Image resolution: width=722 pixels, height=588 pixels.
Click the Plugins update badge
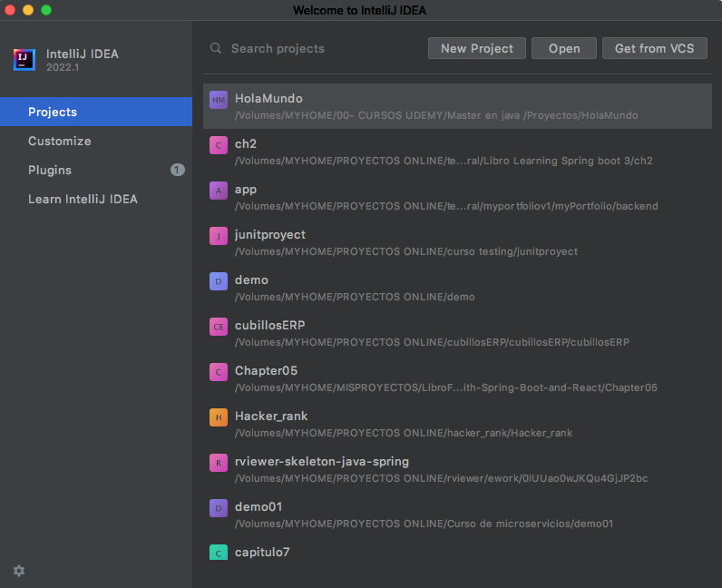click(177, 170)
